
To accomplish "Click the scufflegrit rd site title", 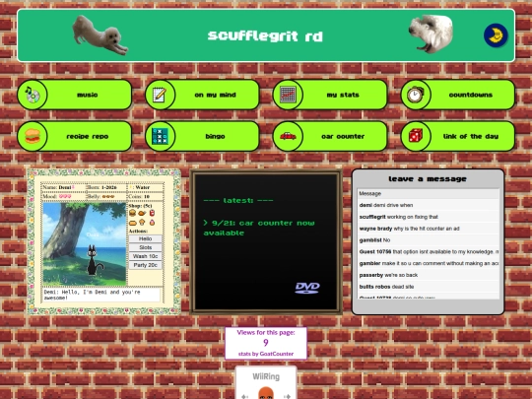I will tap(265, 35).
